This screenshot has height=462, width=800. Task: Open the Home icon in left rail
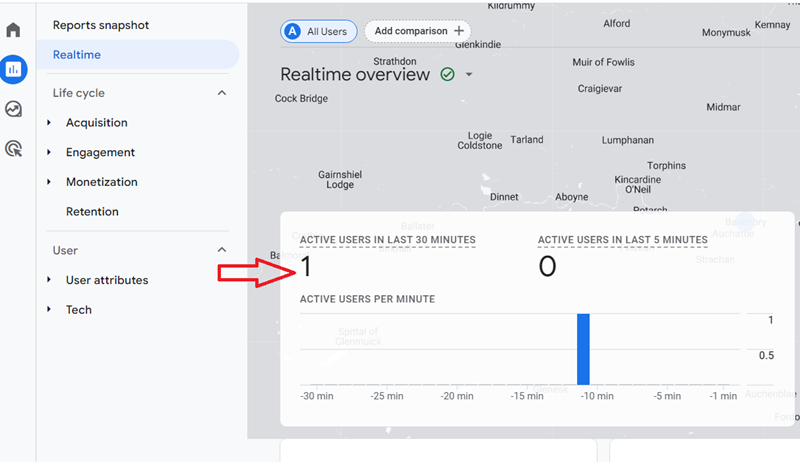[x=13, y=30]
